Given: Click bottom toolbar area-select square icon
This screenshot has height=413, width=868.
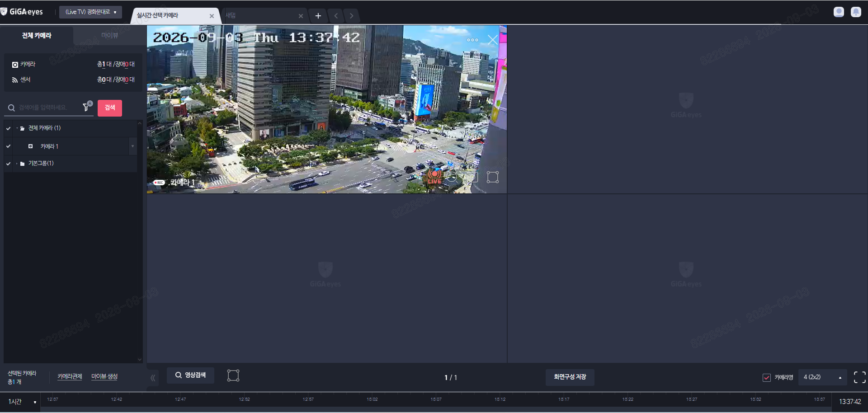Looking at the screenshot, I should (x=233, y=375).
